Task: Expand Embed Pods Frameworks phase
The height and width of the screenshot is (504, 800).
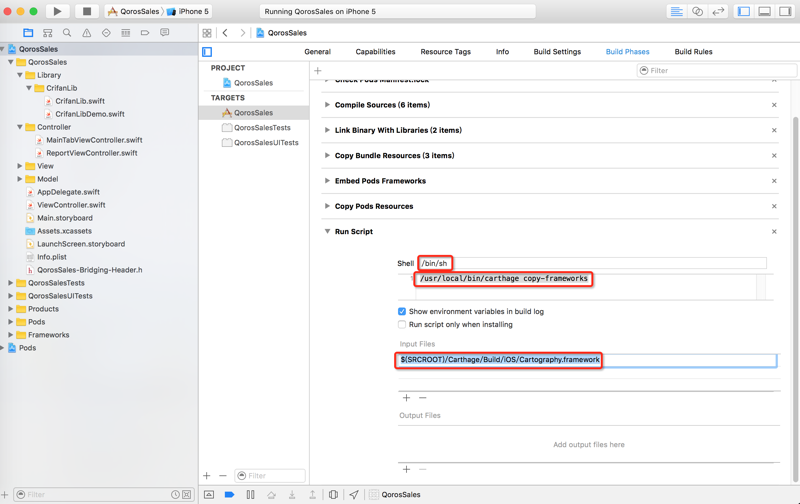Action: tap(327, 181)
